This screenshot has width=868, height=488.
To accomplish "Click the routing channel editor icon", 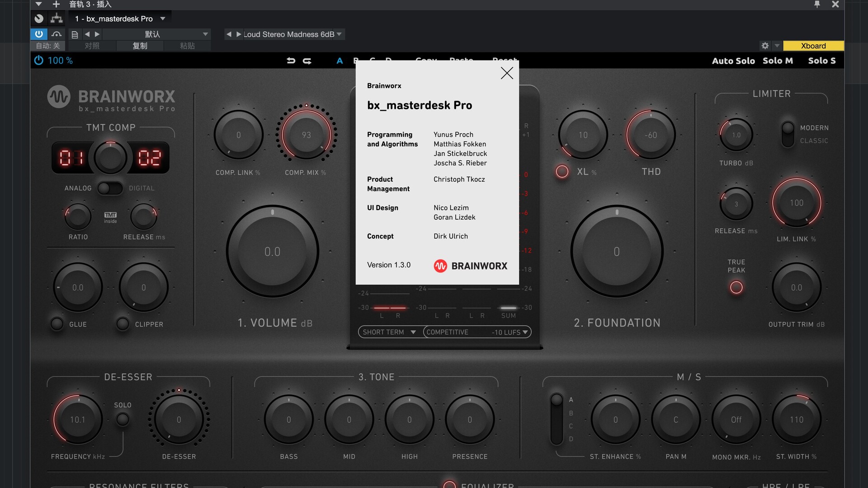I will (x=57, y=18).
